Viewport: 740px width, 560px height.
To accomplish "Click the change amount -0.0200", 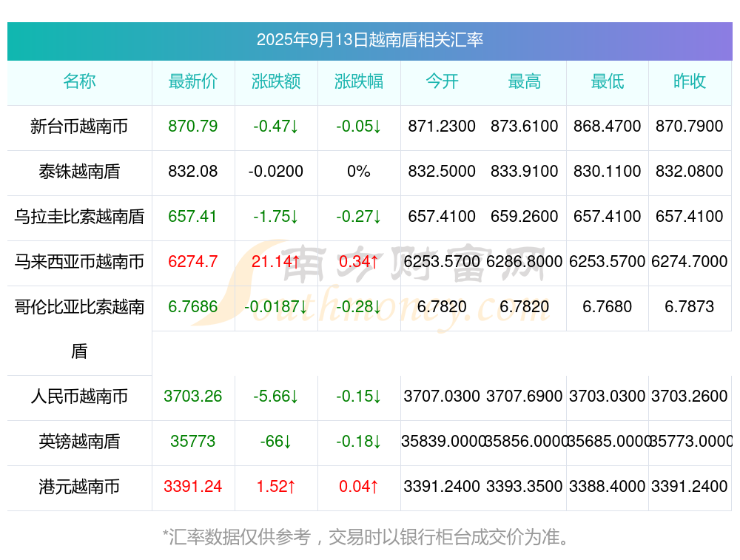I will pyautogui.click(x=276, y=172).
